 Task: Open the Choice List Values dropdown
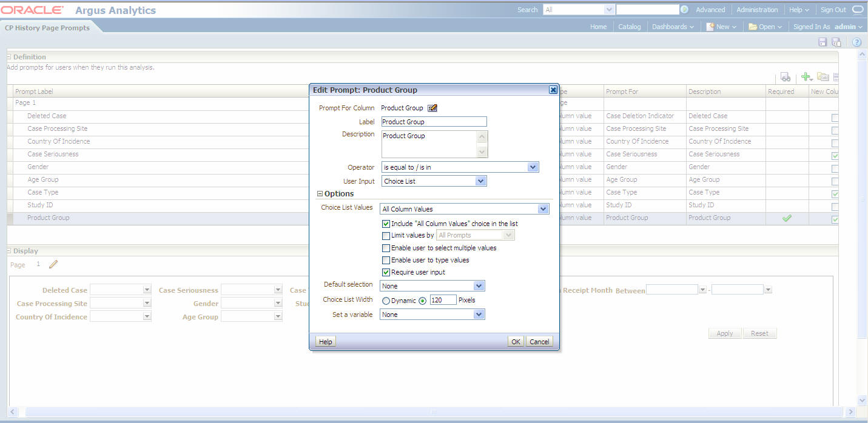click(x=543, y=209)
